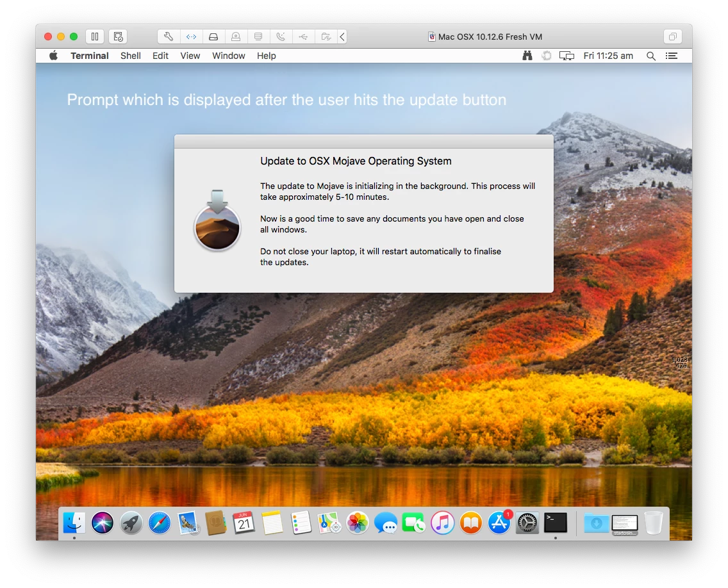Open Calendar showing 21 in Dock

point(244,523)
